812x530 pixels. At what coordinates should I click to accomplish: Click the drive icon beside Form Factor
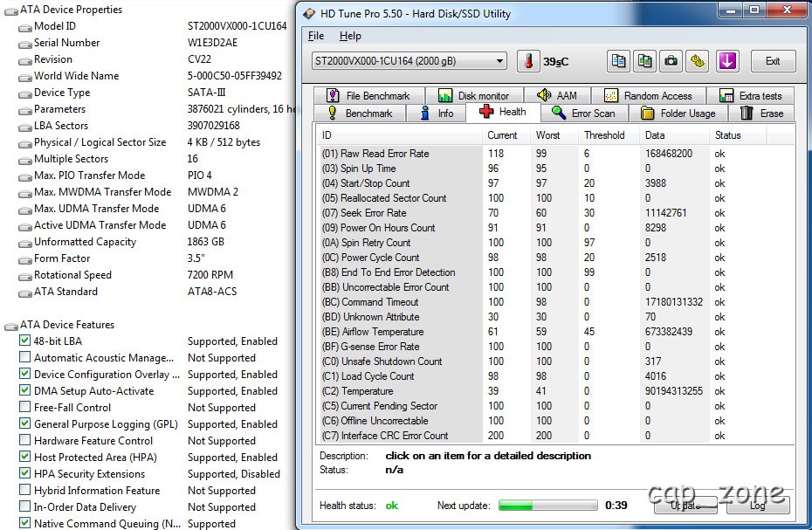(x=24, y=259)
